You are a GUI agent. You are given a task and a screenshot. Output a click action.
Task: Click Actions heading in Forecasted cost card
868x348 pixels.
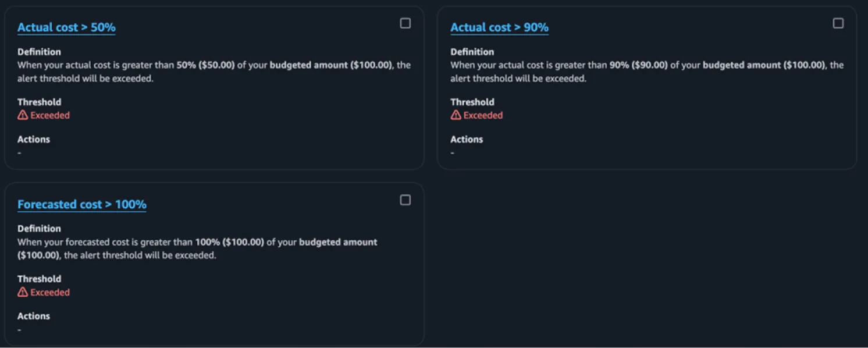34,316
